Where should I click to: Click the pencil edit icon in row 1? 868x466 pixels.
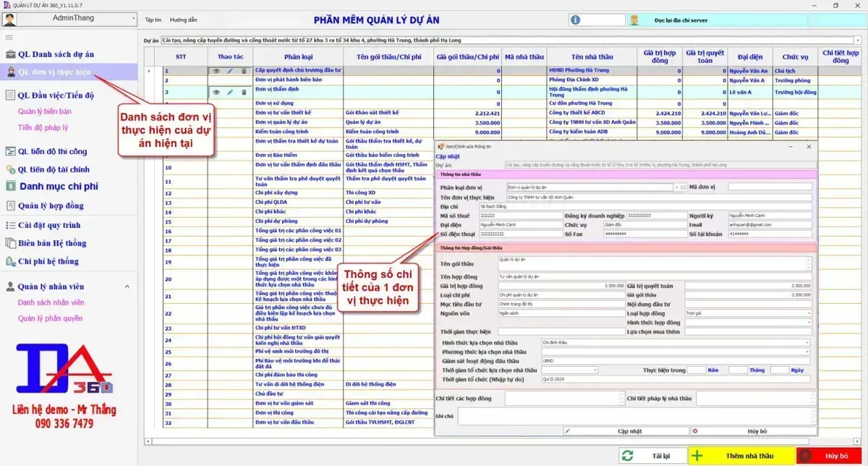coord(230,71)
